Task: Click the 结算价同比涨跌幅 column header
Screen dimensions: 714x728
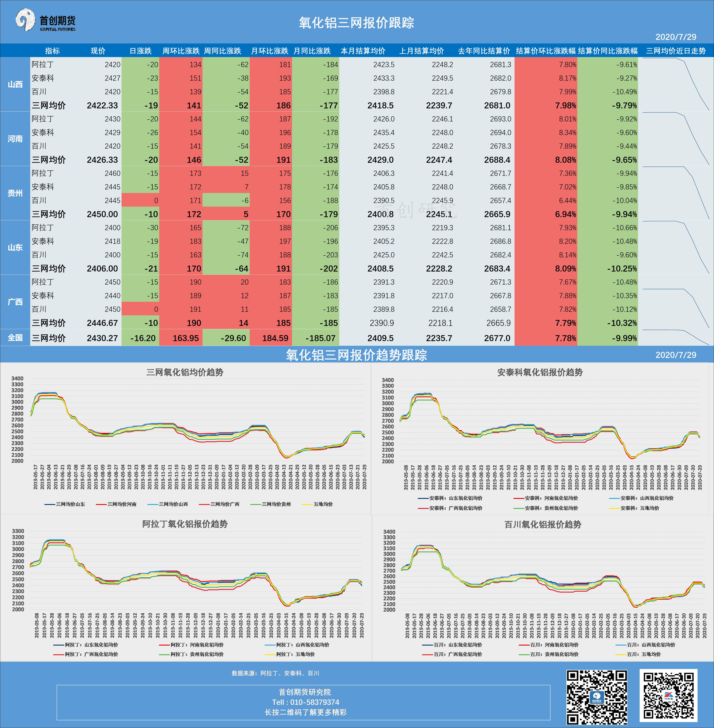Action: coord(607,51)
